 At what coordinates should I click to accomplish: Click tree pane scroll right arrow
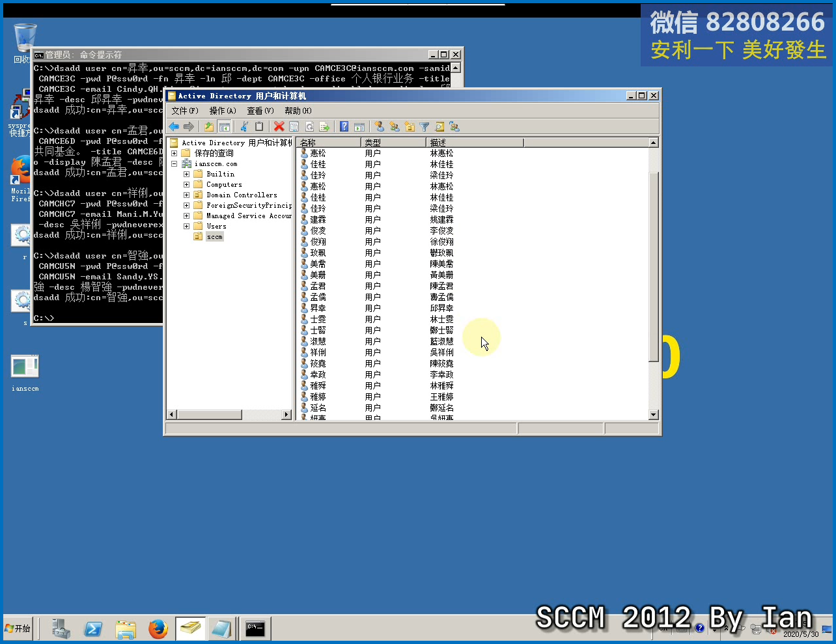(286, 415)
